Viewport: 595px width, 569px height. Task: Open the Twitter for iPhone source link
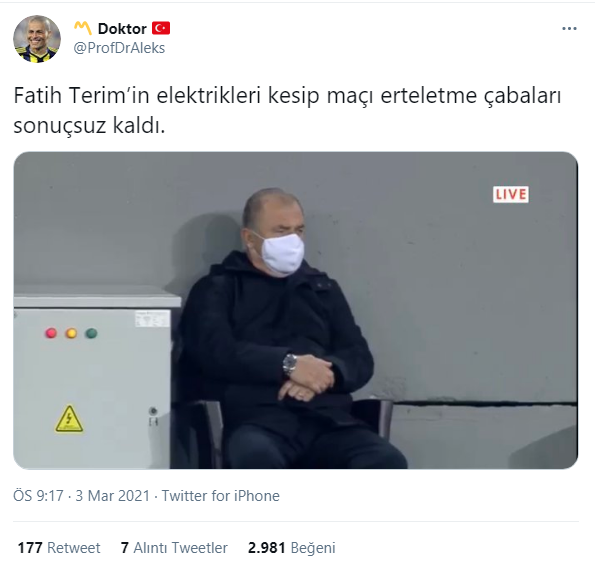click(x=220, y=496)
